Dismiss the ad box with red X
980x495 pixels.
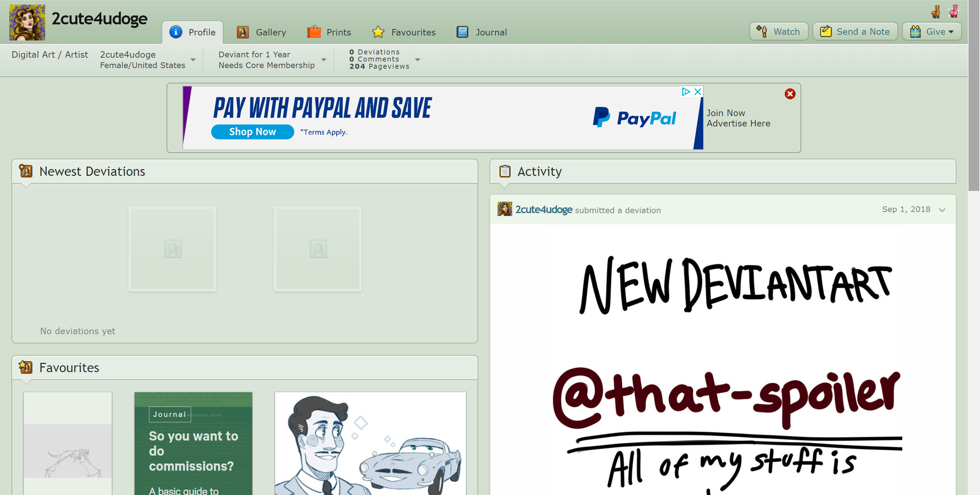(x=790, y=94)
